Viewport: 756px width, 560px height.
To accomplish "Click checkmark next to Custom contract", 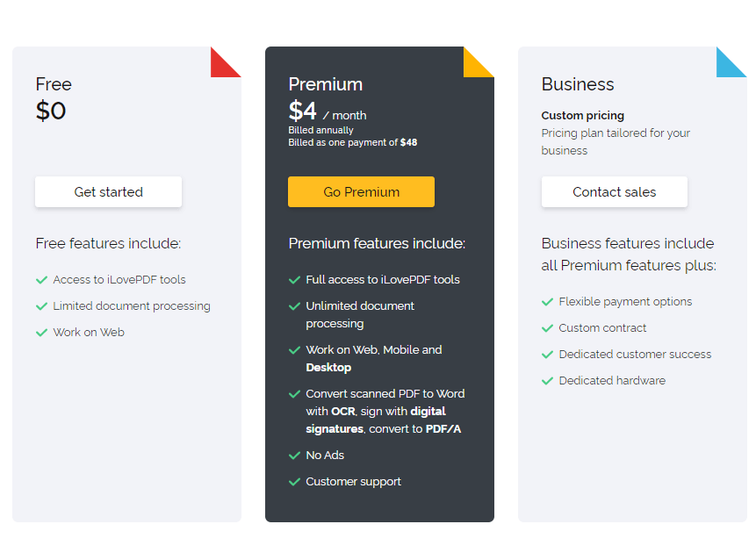I will tap(547, 328).
